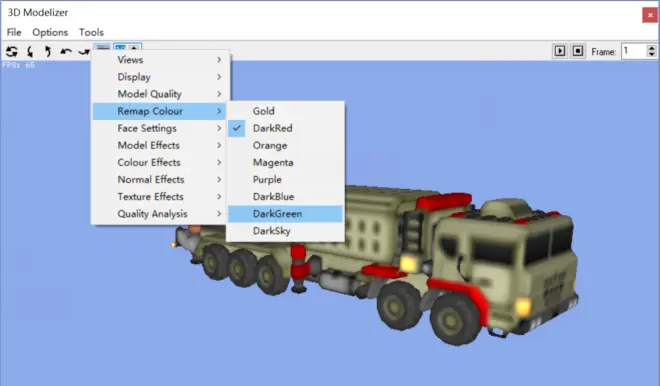Screen dimensions: 660x386
Task: Click the left-pointing curved arrow icon
Action: click(x=66, y=52)
